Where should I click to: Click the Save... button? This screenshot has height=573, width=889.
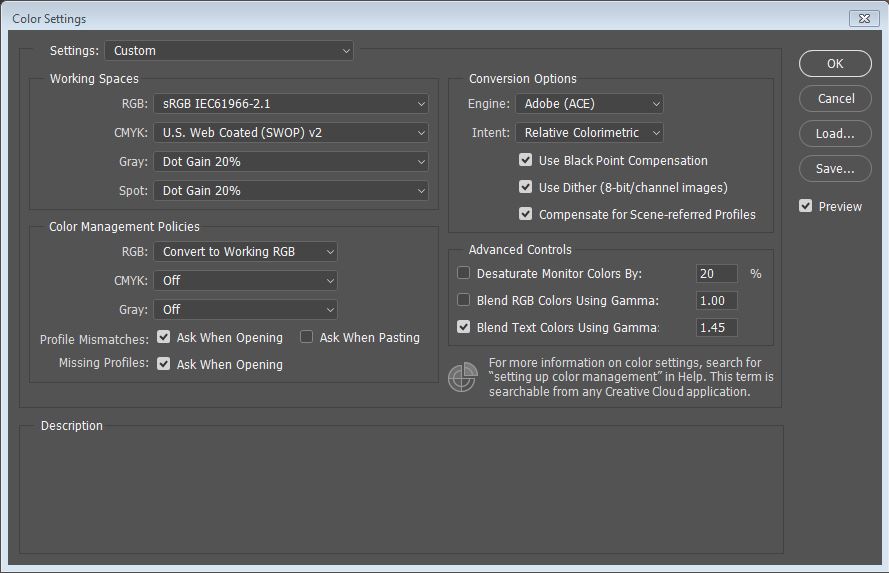point(835,169)
